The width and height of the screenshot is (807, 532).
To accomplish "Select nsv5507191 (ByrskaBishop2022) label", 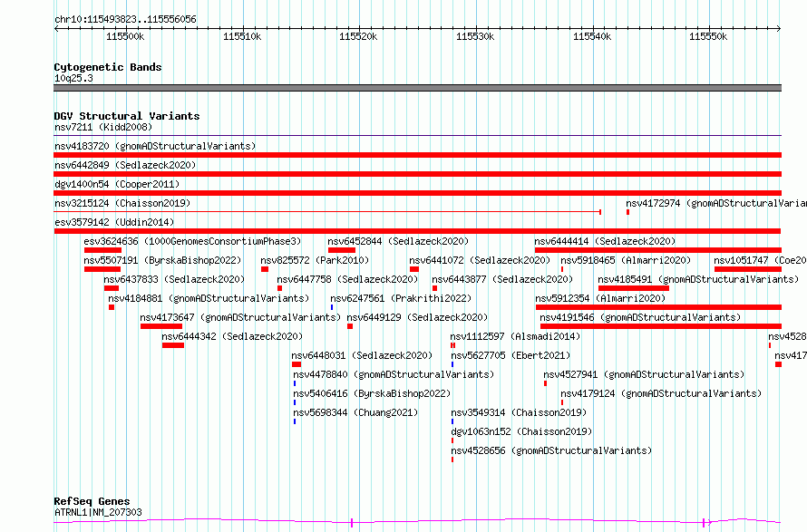I will pyautogui.click(x=162, y=260).
